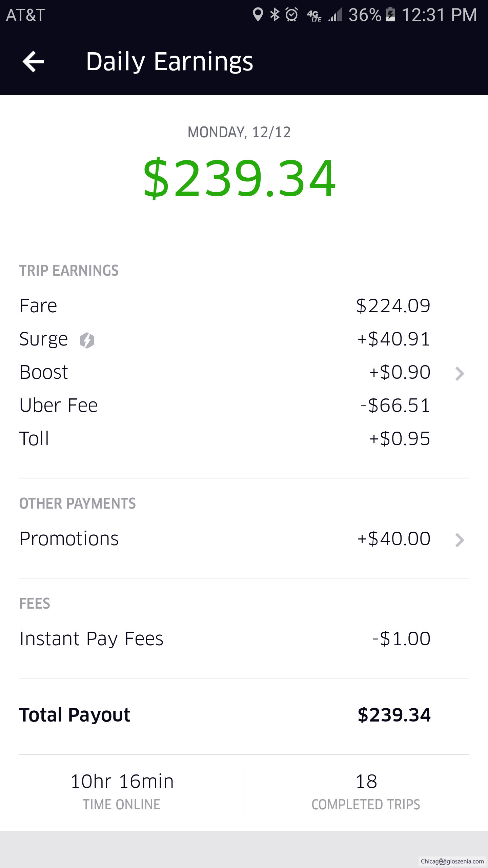Viewport: 488px width, 868px height.
Task: Tap the 18 Completed Trips stat
Action: pyautogui.click(x=366, y=792)
